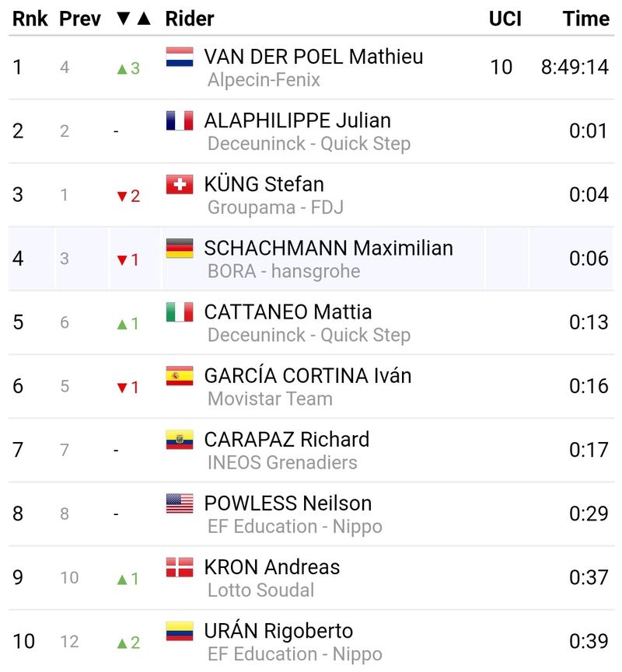The image size is (622, 672).
Task: Open VAN DER POEL Mathieu rider page
Action: (x=313, y=57)
